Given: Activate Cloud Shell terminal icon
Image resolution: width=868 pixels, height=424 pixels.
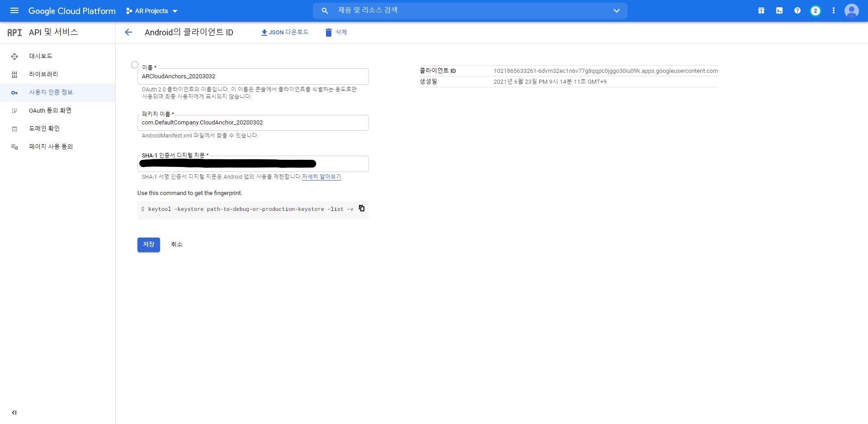Looking at the screenshot, I should click(779, 10).
